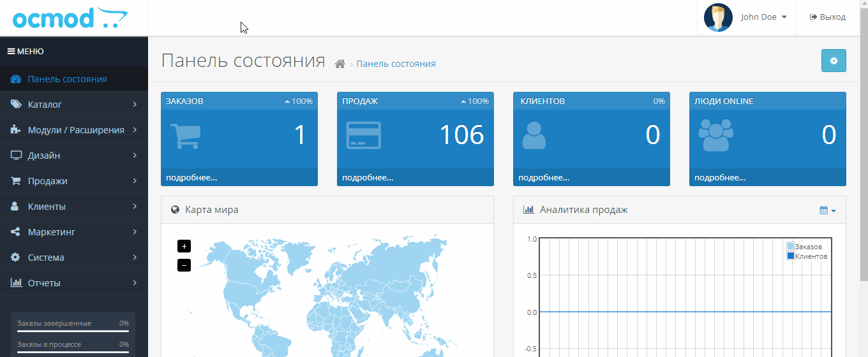This screenshot has height=357, width=868.
Task: Open the gear settings button
Action: click(833, 61)
